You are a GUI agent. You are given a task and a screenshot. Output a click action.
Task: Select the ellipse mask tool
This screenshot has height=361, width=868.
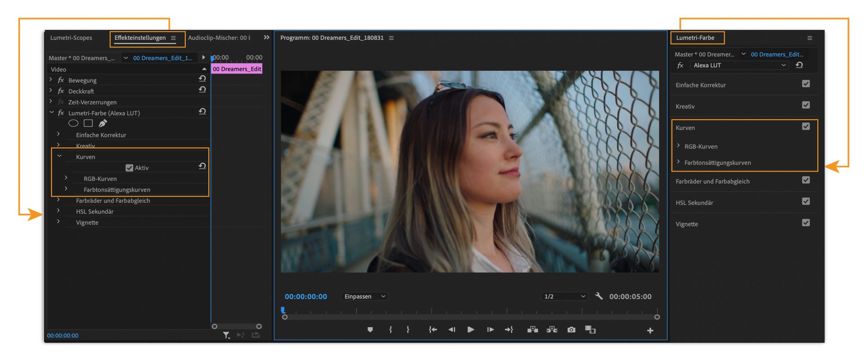point(73,123)
